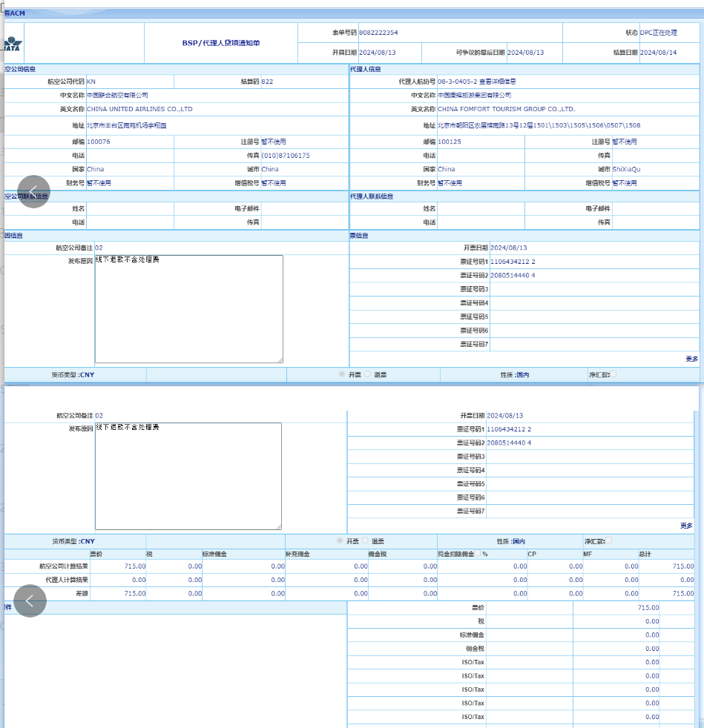Click resize handle of the lower 发布原因 textarea

click(x=278, y=527)
